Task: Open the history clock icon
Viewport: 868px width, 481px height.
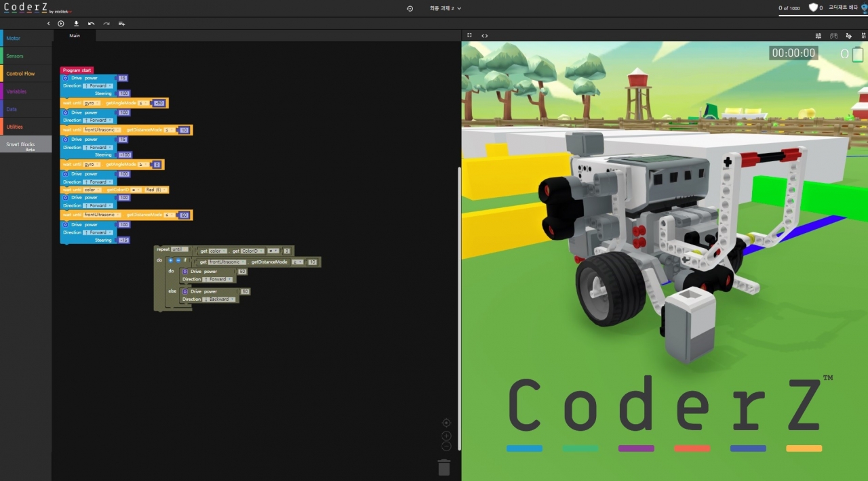Action: click(x=410, y=8)
